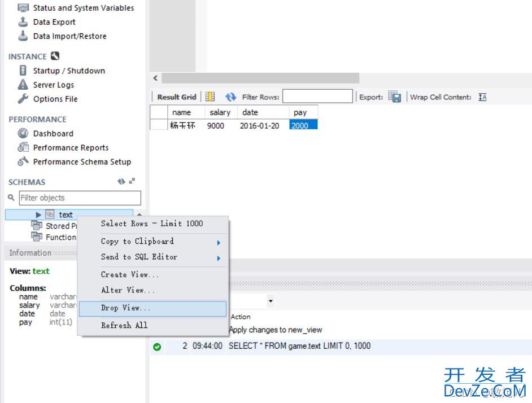Toggle the result grid form icon
This screenshot has width=532, height=403.
pos(210,97)
